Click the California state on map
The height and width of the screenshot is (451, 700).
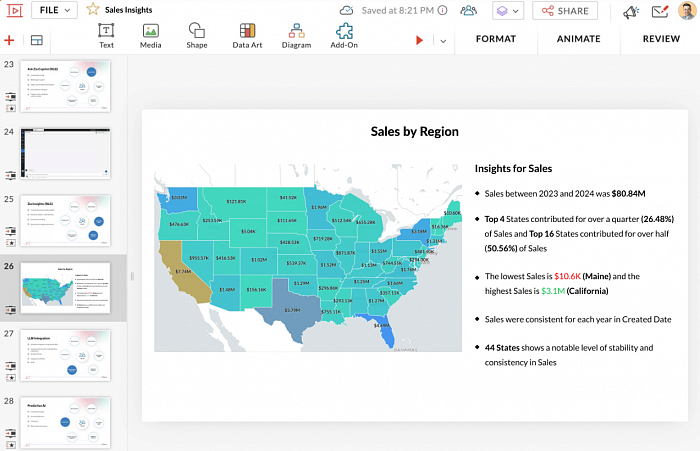tap(182, 272)
